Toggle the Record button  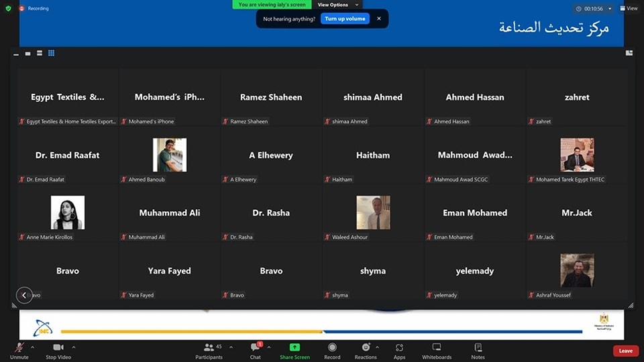(332, 349)
